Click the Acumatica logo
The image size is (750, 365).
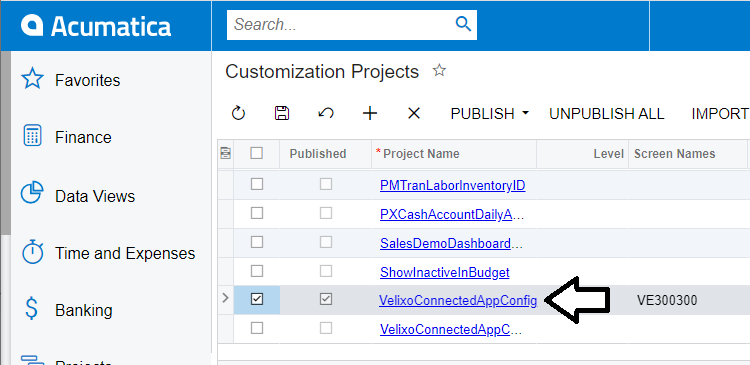(96, 26)
